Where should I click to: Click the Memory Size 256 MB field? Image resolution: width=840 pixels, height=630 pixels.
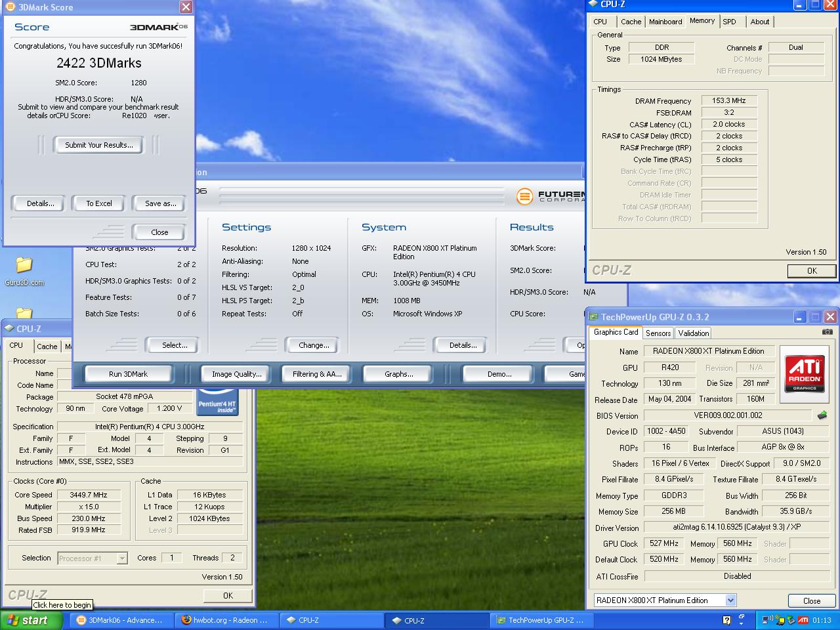tap(673, 511)
